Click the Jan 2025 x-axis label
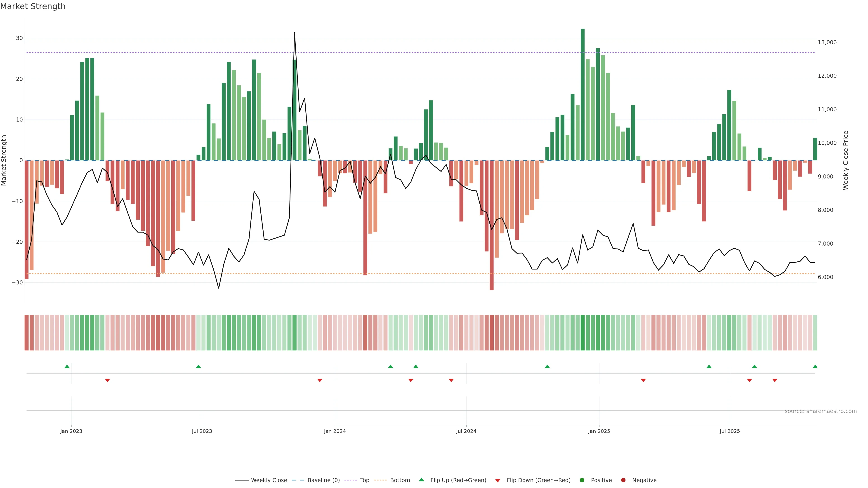 click(599, 431)
